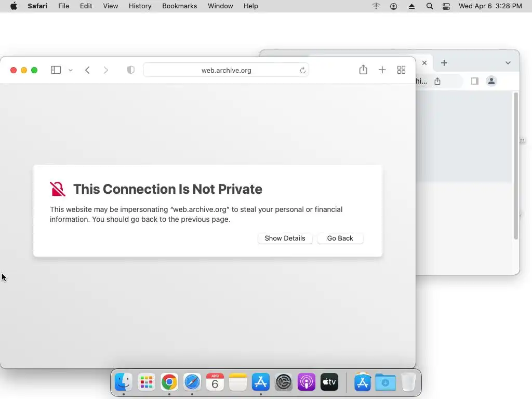Open the Trash in the Dock

tap(408, 382)
